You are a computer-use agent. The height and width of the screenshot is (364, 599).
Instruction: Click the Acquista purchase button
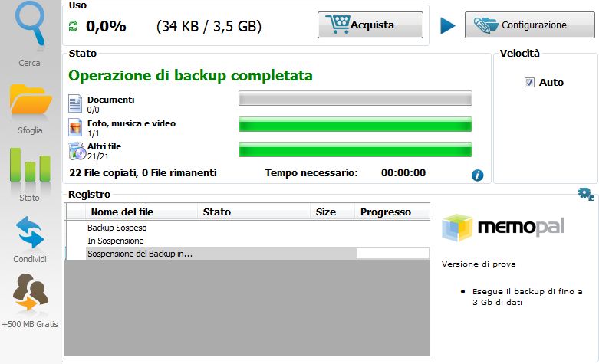[x=370, y=25]
